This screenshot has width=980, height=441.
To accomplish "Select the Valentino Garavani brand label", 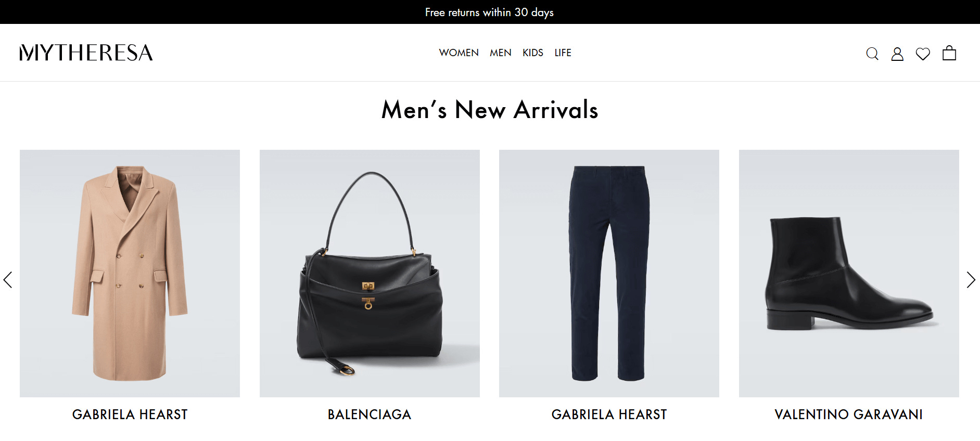I will pyautogui.click(x=849, y=414).
